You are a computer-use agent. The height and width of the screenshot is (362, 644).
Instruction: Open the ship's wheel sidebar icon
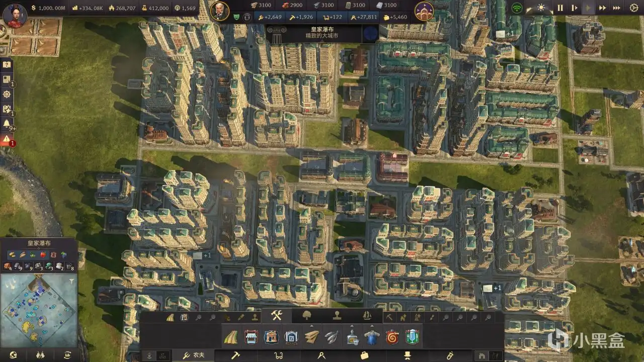tap(7, 94)
